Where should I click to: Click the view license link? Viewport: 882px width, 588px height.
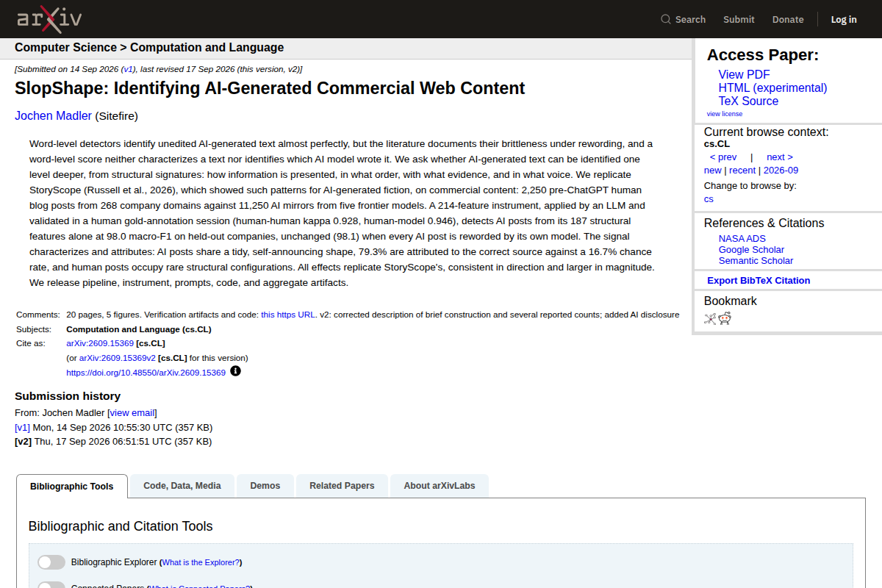pyautogui.click(x=725, y=114)
